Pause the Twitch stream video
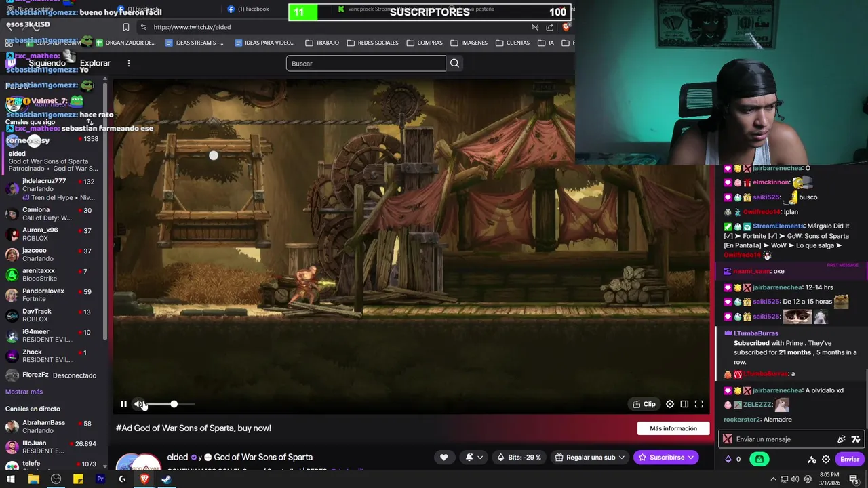 123,404
